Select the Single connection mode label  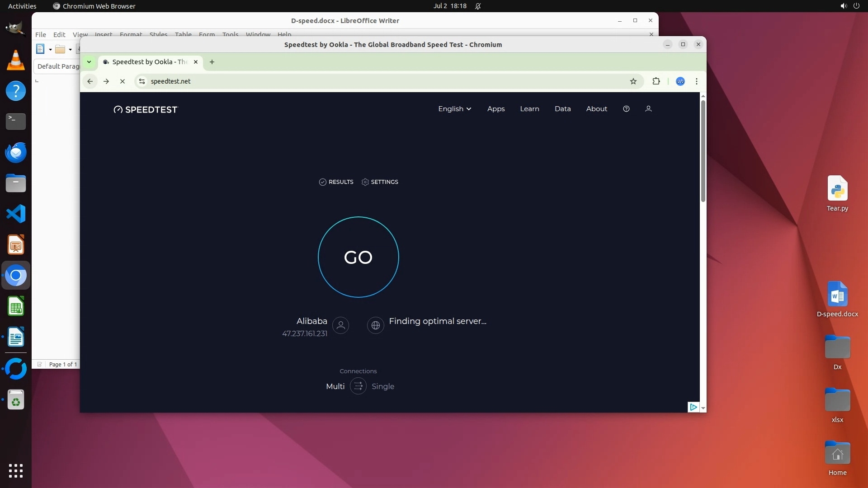[382, 386]
